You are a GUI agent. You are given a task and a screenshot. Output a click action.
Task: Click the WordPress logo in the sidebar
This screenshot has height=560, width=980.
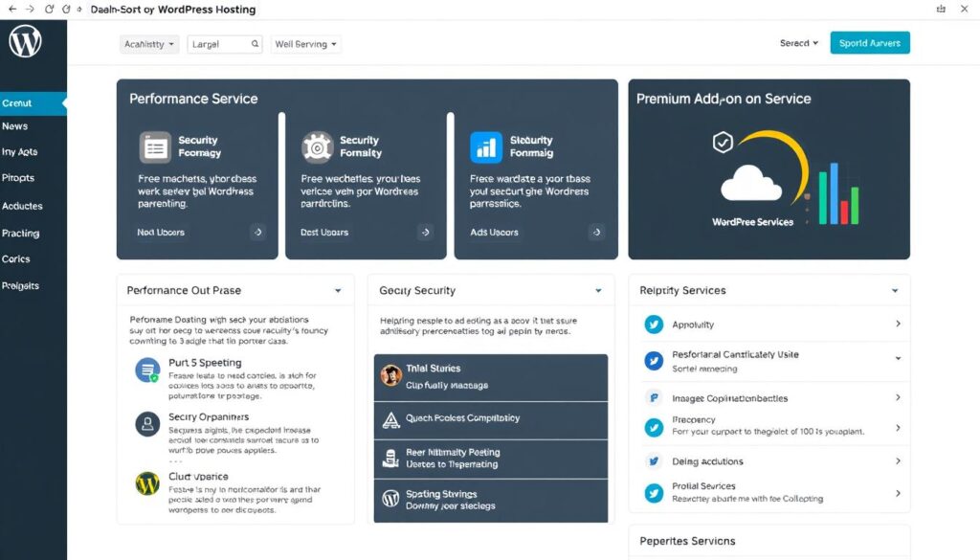(x=25, y=42)
